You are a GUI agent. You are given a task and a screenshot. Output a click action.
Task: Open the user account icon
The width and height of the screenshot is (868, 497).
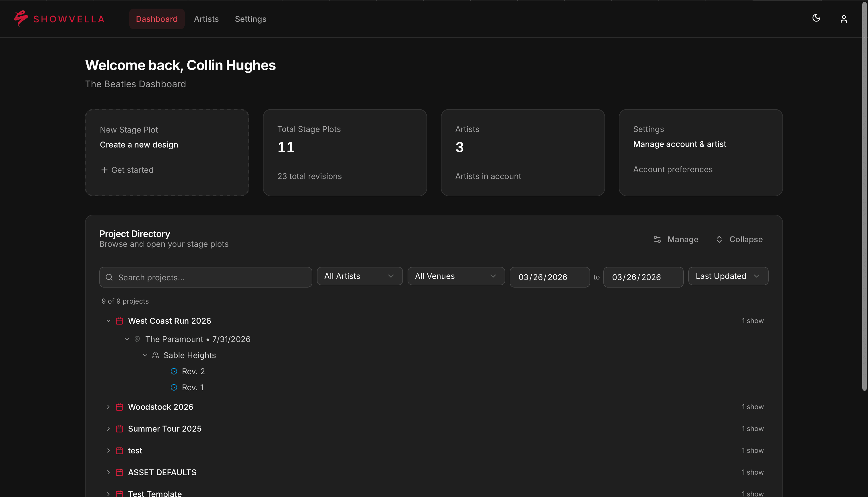click(x=844, y=19)
